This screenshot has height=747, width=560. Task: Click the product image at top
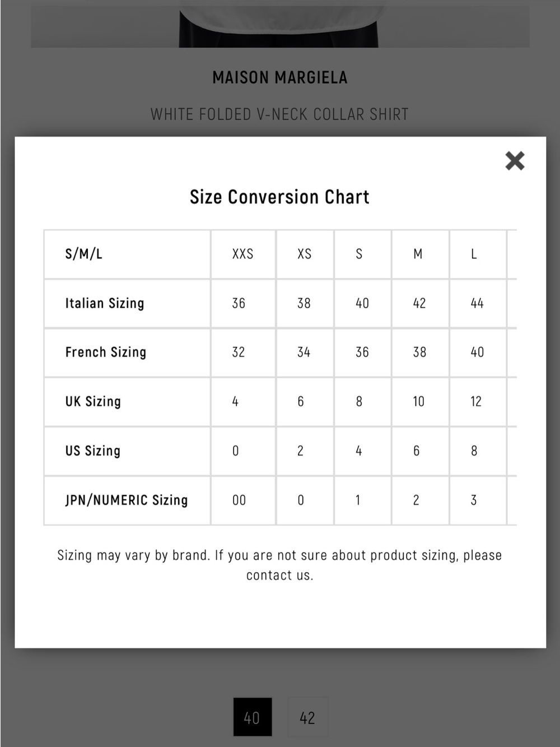coord(280,26)
